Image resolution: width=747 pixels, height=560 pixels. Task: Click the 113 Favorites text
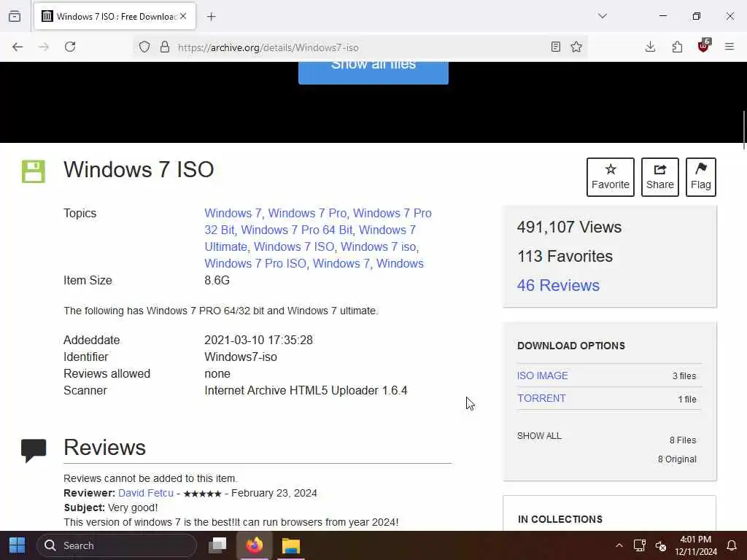[x=565, y=256]
